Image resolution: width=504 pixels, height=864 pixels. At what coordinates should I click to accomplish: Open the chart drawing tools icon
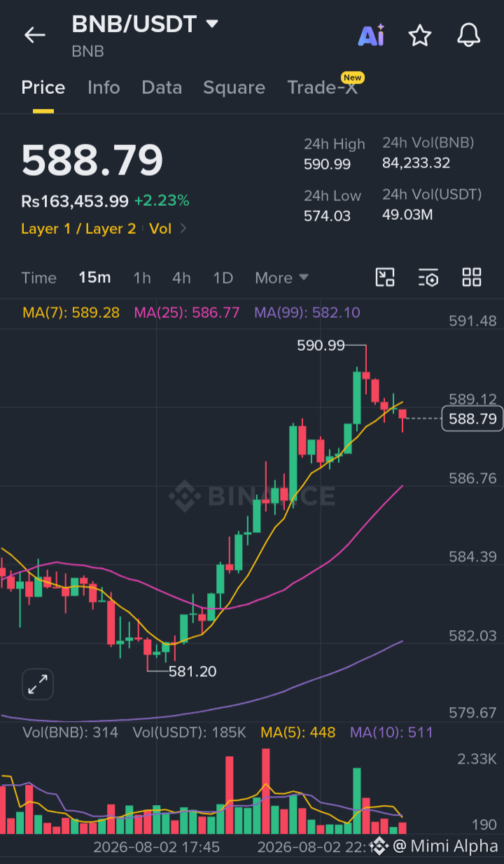tap(385, 277)
